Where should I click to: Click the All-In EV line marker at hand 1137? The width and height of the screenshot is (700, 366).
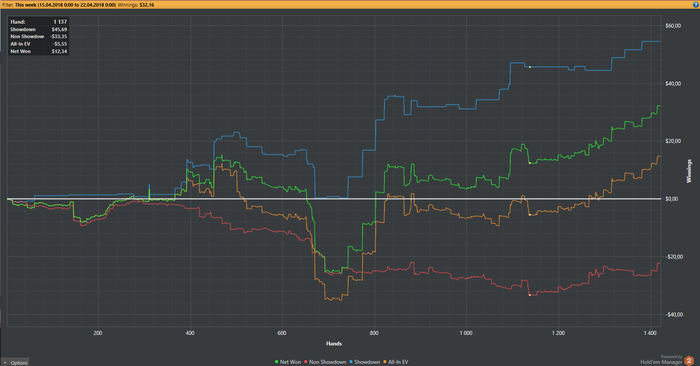pyautogui.click(x=529, y=215)
